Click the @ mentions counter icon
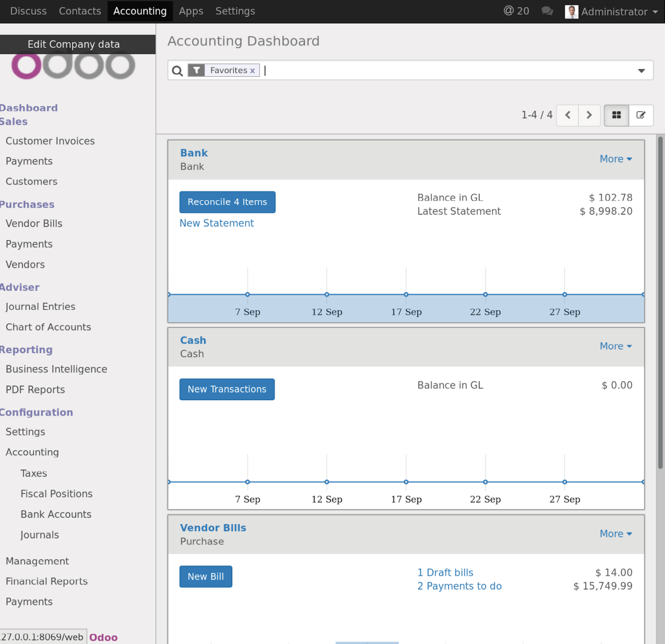 click(516, 10)
